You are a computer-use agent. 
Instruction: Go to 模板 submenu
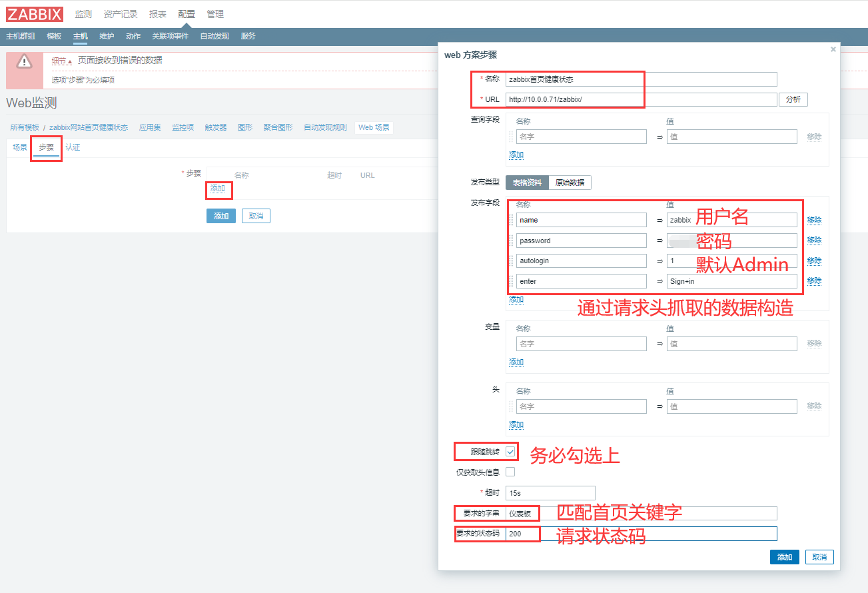coord(54,36)
